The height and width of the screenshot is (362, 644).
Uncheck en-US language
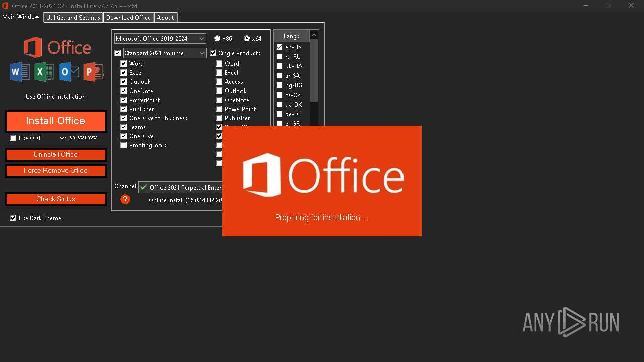click(x=280, y=47)
